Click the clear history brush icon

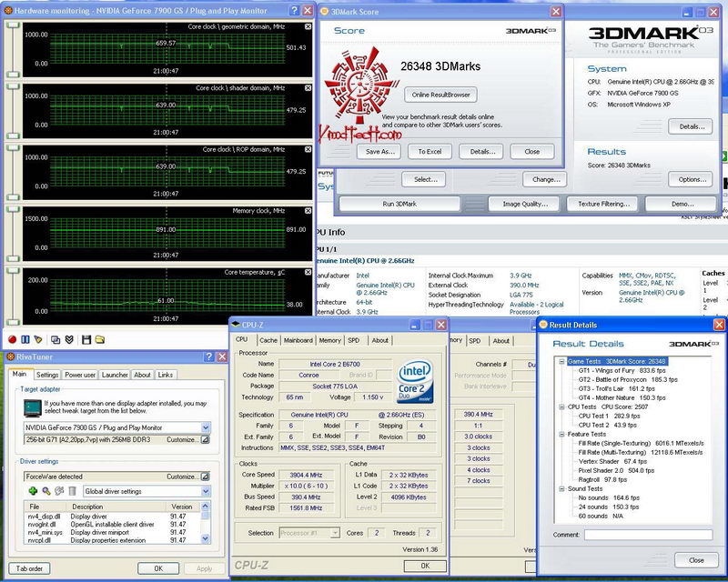[38, 340]
